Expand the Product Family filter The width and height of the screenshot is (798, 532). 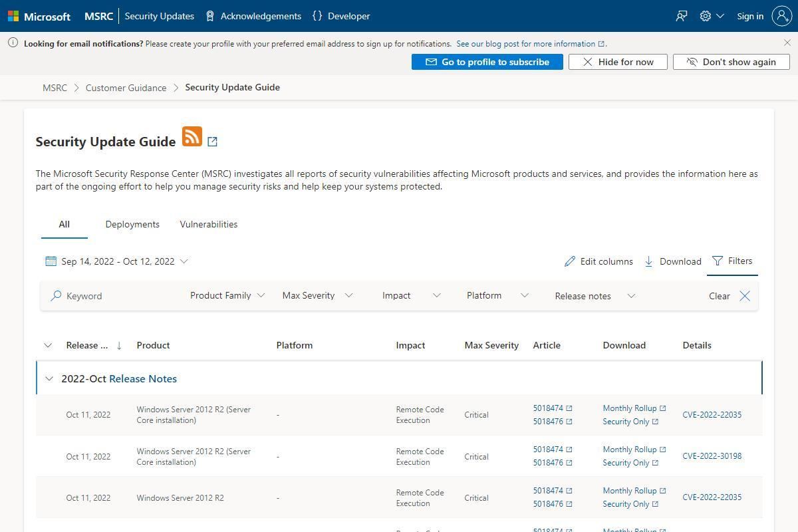[x=227, y=295]
